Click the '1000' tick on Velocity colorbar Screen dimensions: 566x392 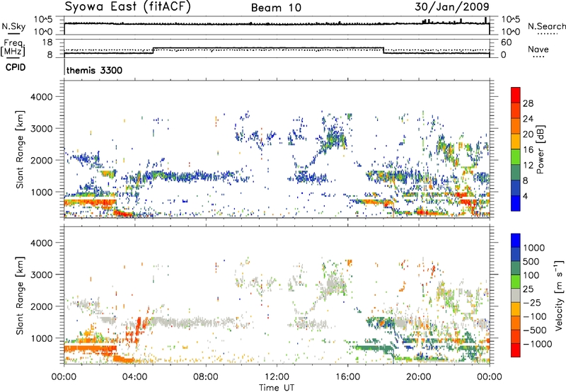pyautogui.click(x=533, y=248)
